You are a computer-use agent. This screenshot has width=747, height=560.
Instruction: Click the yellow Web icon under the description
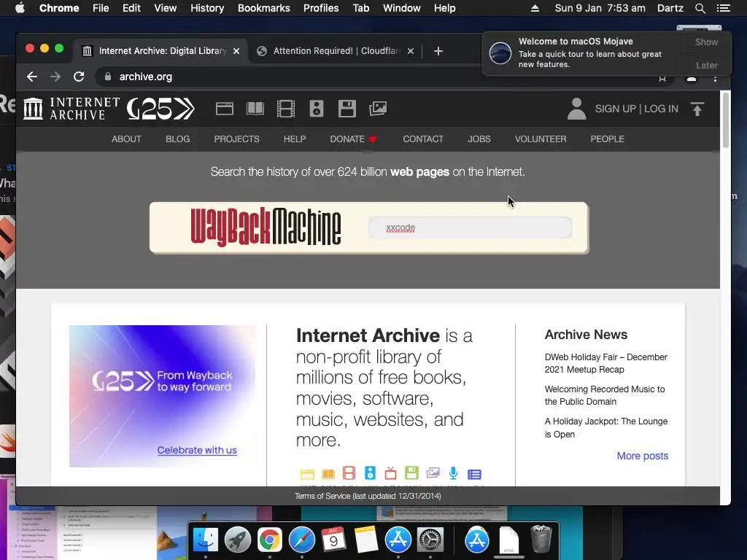307,474
